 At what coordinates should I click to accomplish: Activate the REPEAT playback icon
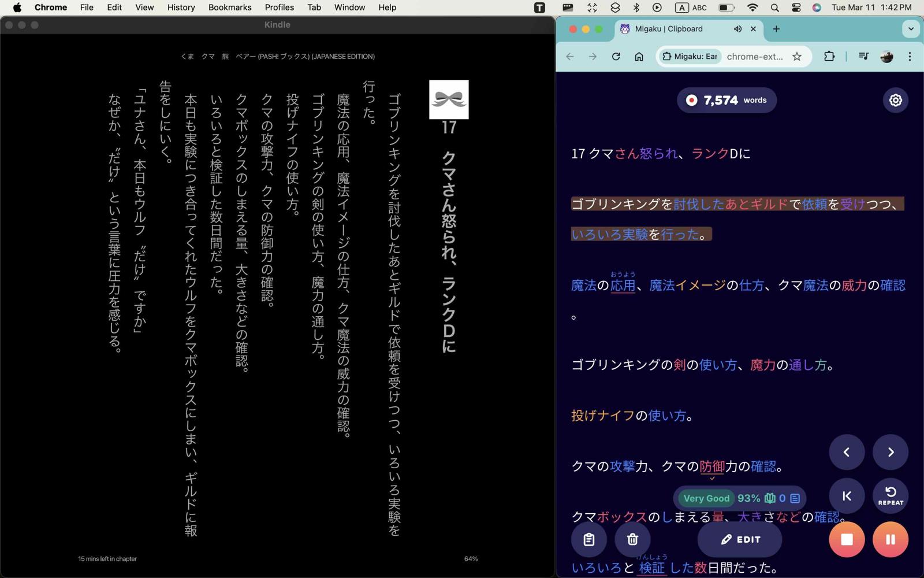pyautogui.click(x=889, y=495)
